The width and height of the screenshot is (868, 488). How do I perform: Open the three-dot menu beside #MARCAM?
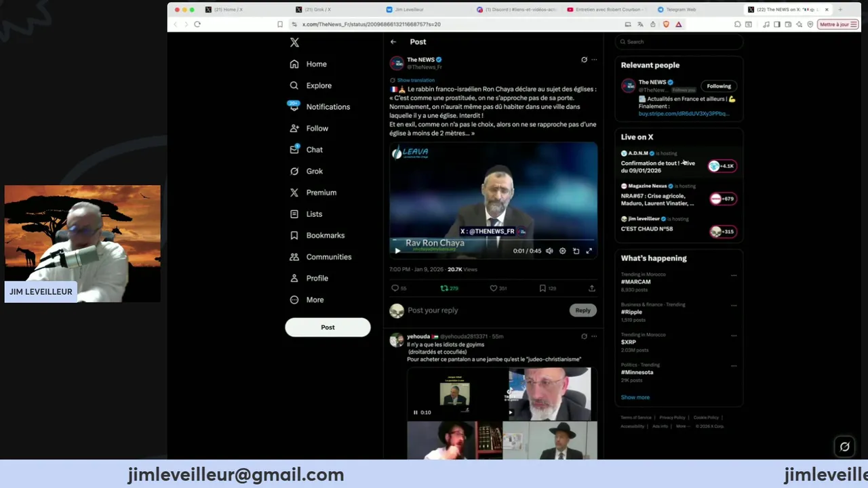[x=734, y=275]
